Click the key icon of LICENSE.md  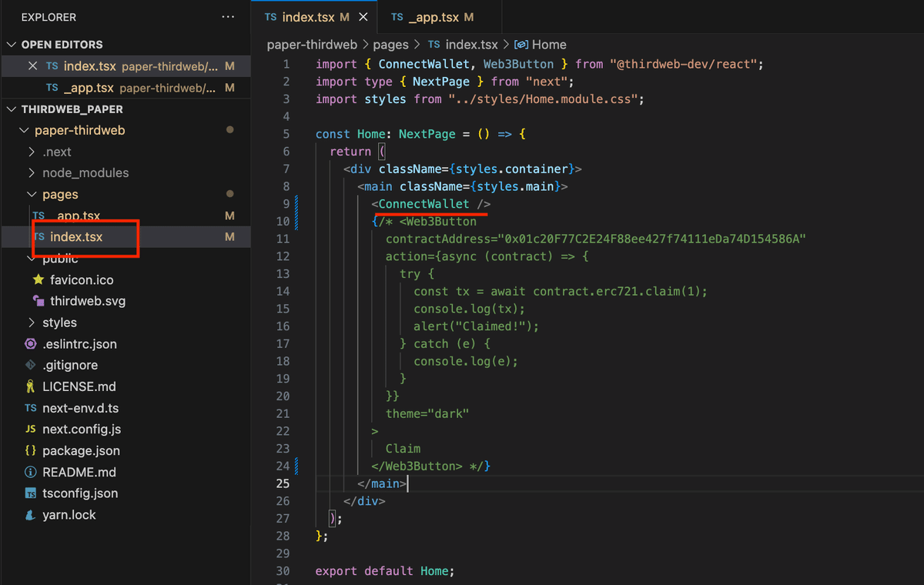click(31, 386)
